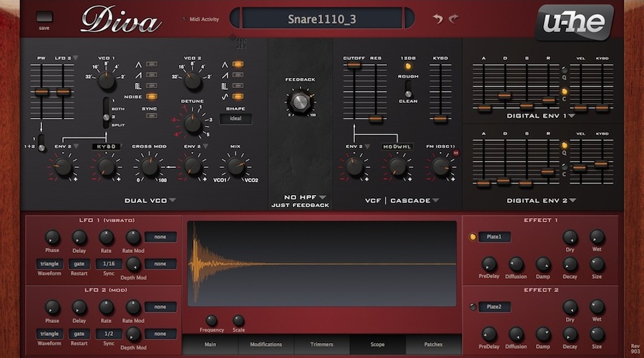Open the LFO 2 sync 1/2 selector
Image resolution: width=644 pixels, height=358 pixels.
coord(109,334)
